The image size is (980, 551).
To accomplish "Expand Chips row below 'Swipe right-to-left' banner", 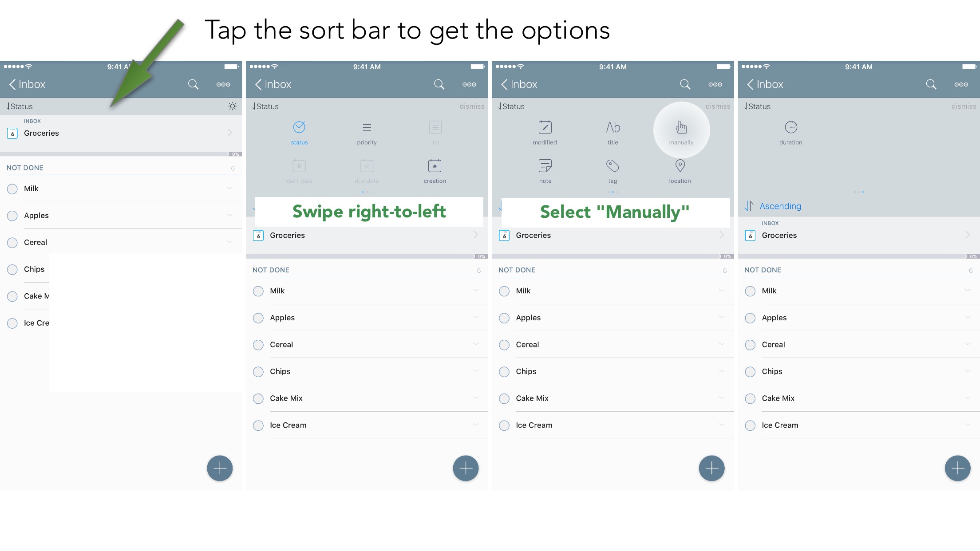I will coord(476,371).
